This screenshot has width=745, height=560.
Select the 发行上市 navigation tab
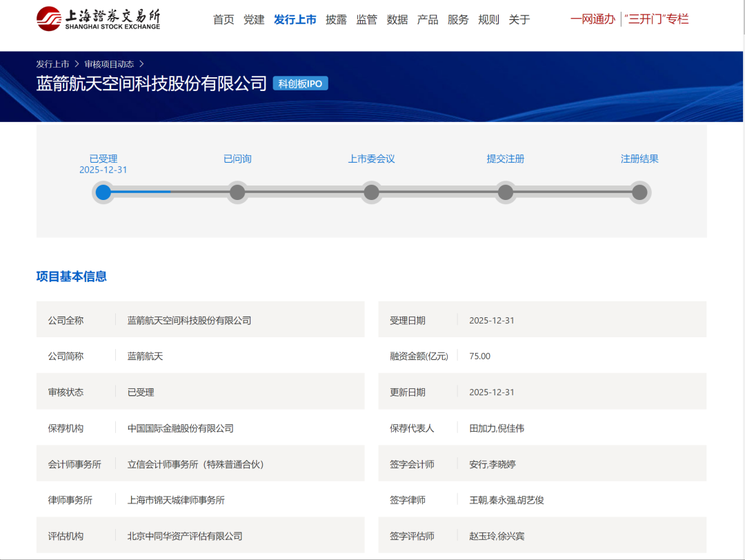click(295, 19)
